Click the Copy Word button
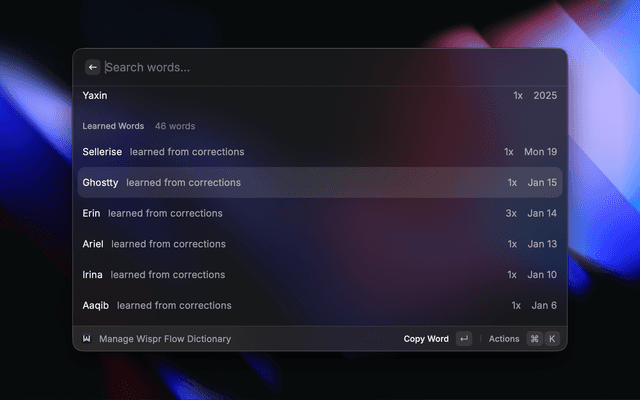Image resolution: width=640 pixels, height=400 pixels. click(x=426, y=339)
